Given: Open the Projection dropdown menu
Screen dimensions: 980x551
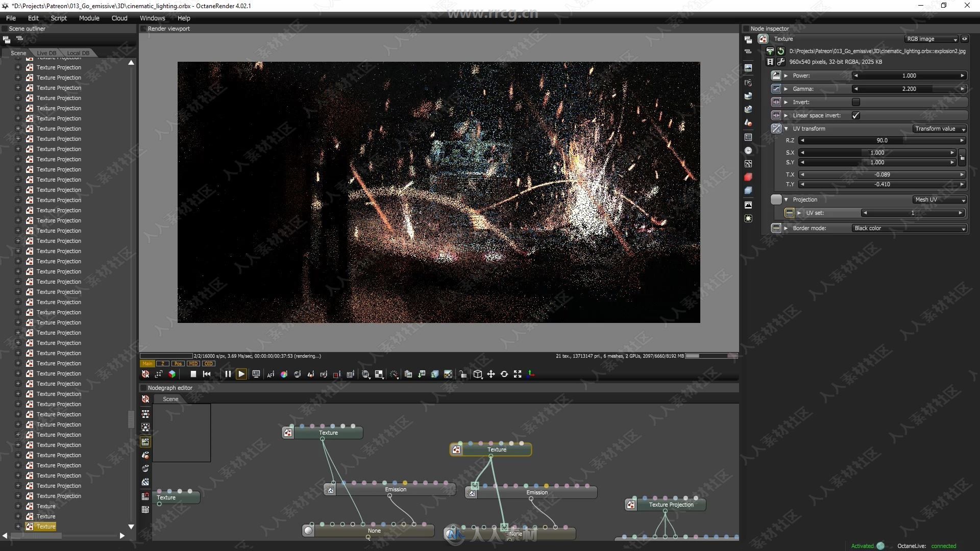Looking at the screenshot, I should [936, 199].
